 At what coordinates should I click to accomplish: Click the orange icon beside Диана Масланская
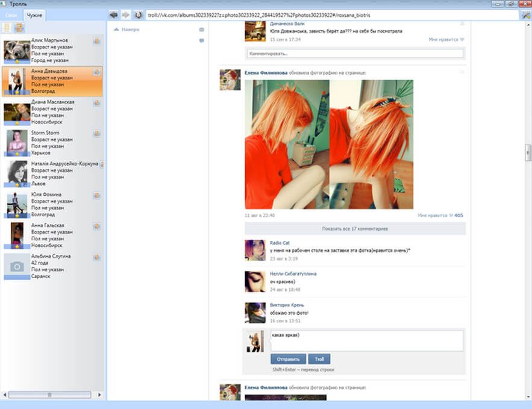coord(96,103)
